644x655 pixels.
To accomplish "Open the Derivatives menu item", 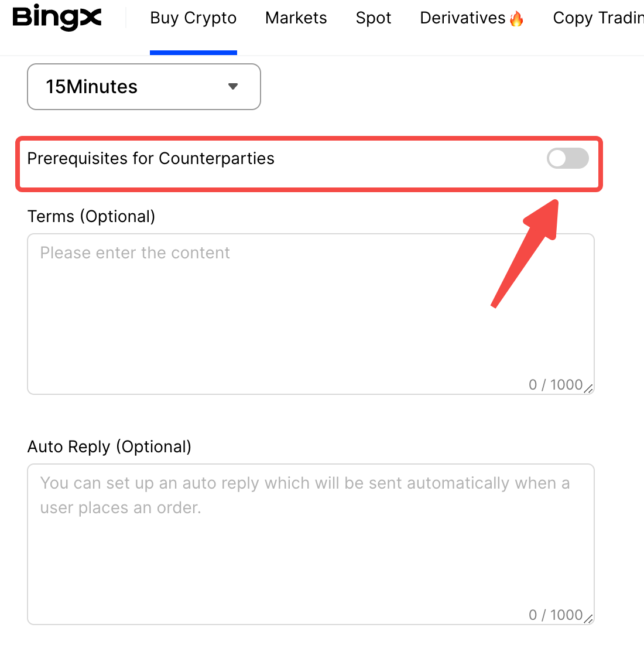I will coord(463,18).
